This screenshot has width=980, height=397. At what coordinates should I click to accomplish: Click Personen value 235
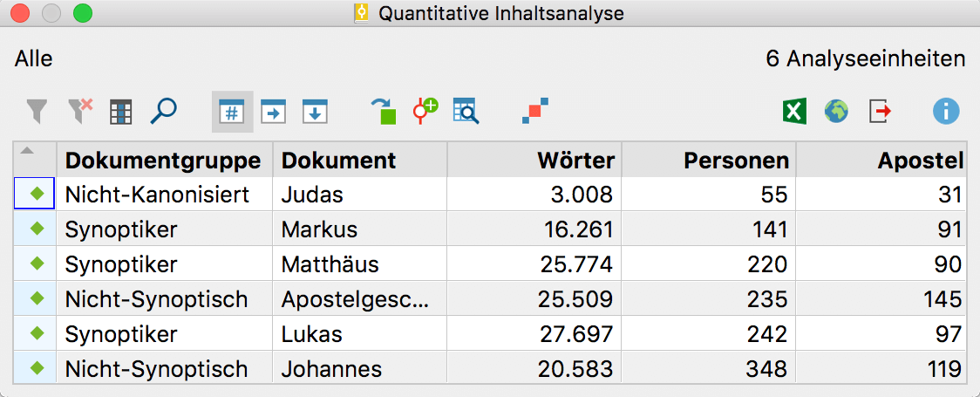(x=767, y=299)
